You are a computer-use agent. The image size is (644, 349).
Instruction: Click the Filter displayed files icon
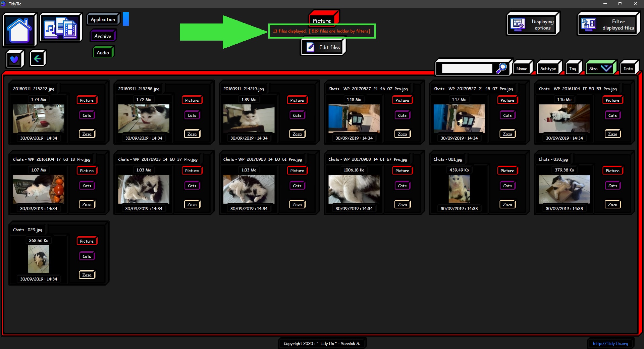click(588, 24)
